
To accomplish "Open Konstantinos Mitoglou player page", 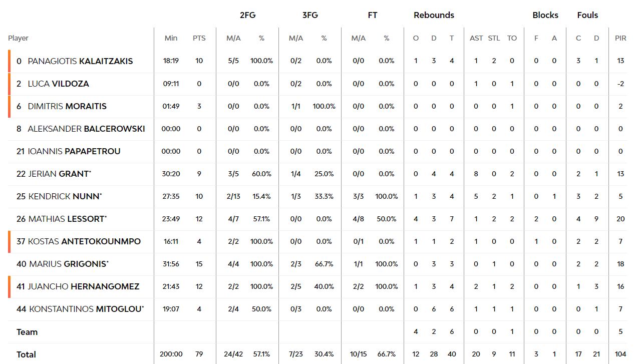I will (85, 309).
